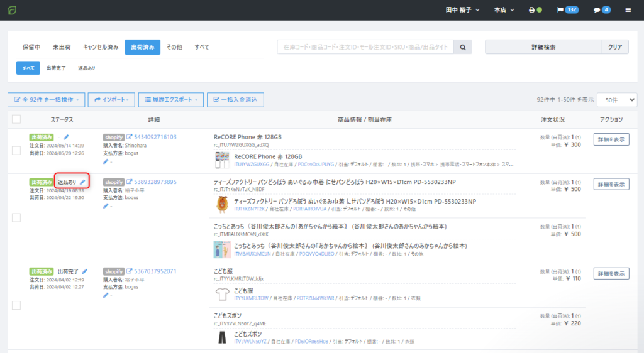
Task: Toggle the select-all checkbox in table header
Action: [16, 119]
